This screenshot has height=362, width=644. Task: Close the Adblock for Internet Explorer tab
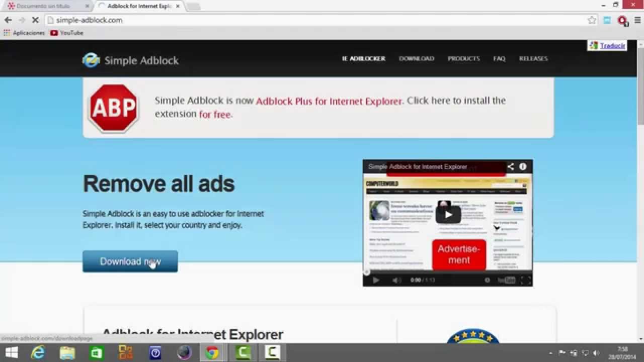point(178,6)
